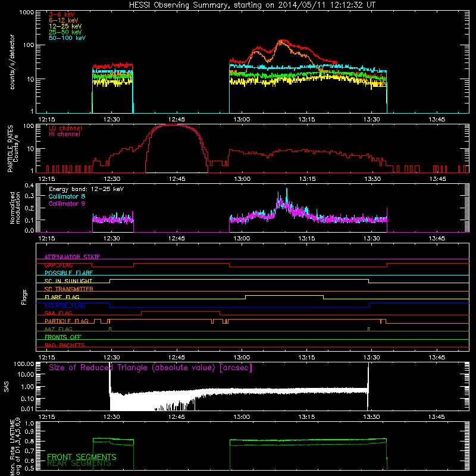Click the FRONT SEGMENTS legend entry

[82, 457]
